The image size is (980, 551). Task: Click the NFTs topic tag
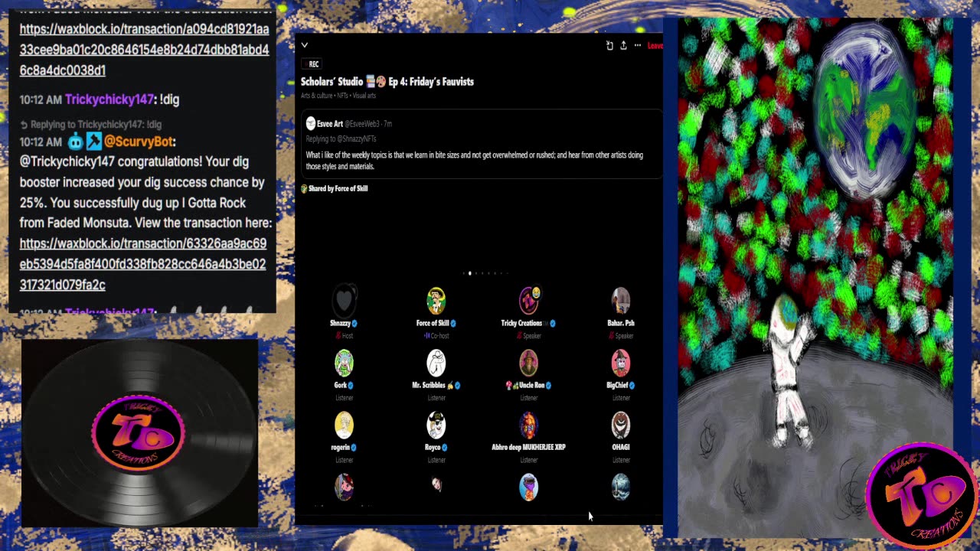(342, 96)
